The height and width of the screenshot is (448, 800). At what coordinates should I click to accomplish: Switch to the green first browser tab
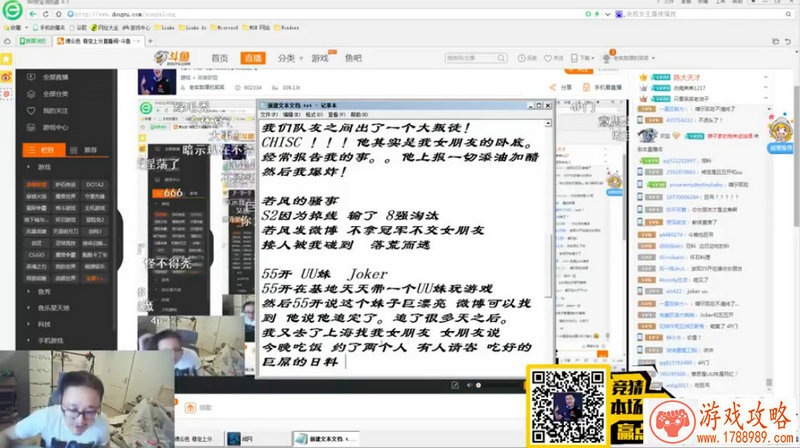33,41
